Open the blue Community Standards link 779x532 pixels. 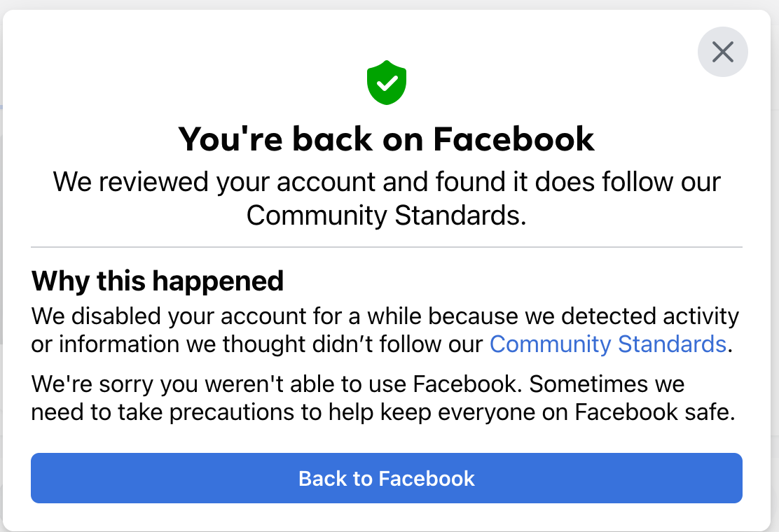pos(607,344)
